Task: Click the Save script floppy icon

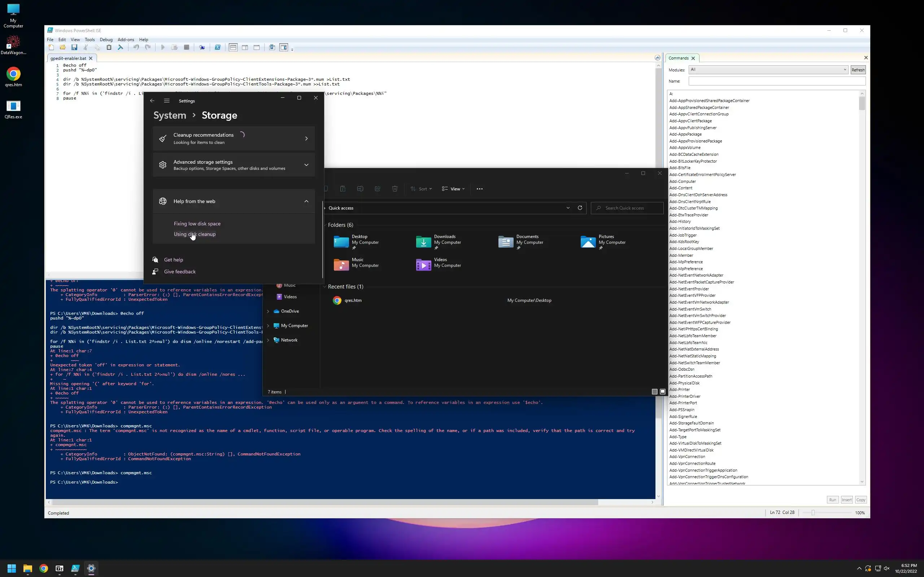Action: pyautogui.click(x=74, y=47)
